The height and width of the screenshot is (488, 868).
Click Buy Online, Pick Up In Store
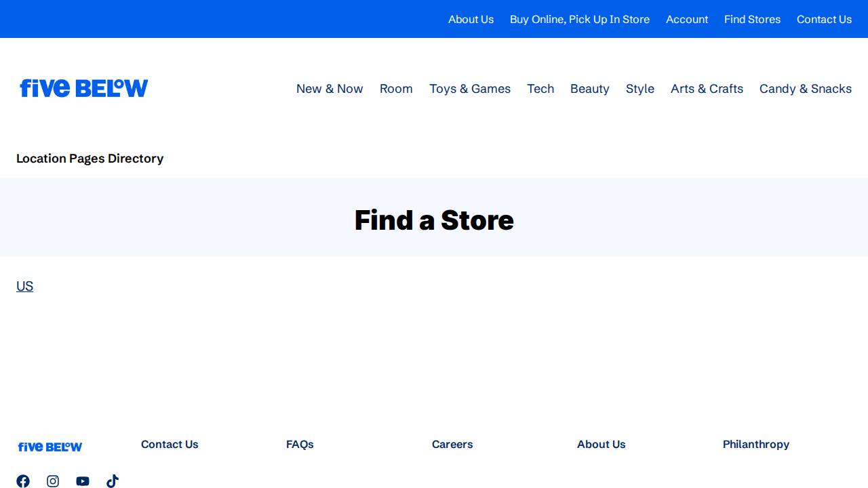click(x=580, y=19)
